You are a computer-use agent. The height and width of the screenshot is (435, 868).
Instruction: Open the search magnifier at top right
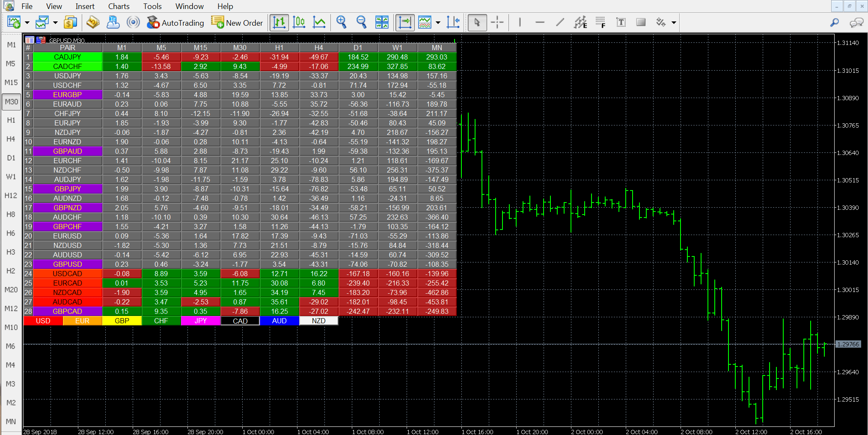[x=835, y=22]
